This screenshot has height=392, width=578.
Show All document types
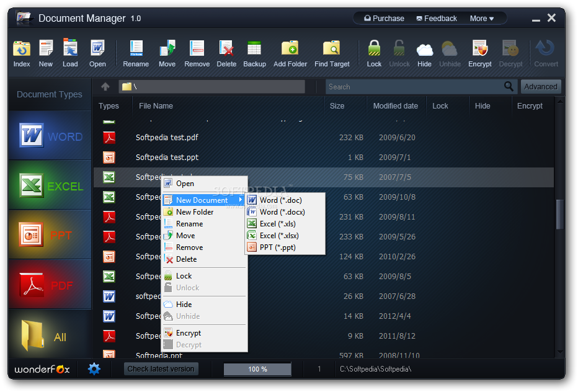pyautogui.click(x=50, y=335)
